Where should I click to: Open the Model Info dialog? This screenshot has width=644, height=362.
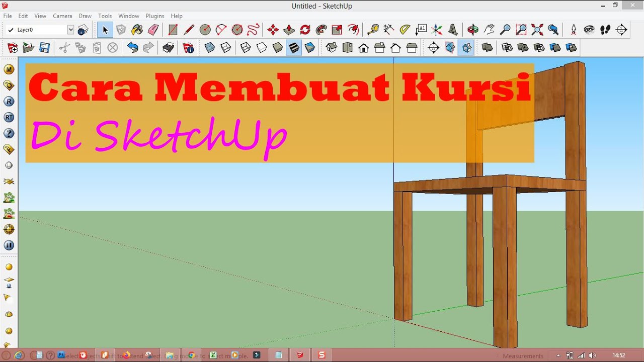(188, 48)
